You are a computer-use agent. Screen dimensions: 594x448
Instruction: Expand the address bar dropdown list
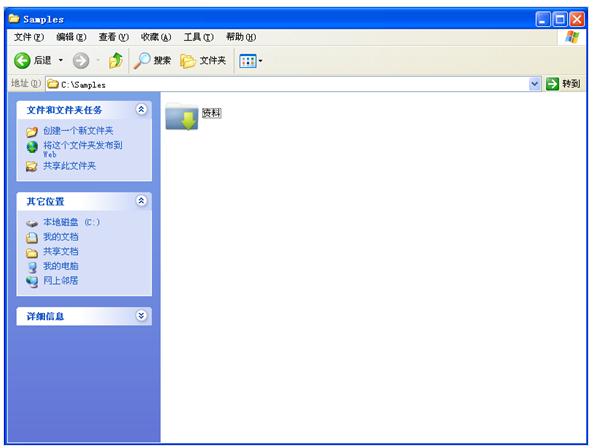pos(534,84)
